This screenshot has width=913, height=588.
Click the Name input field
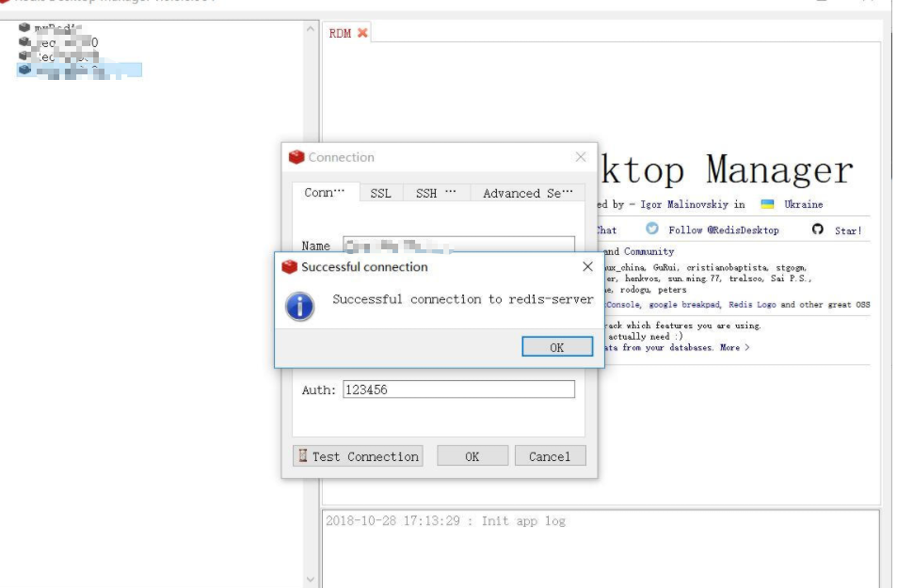(458, 246)
